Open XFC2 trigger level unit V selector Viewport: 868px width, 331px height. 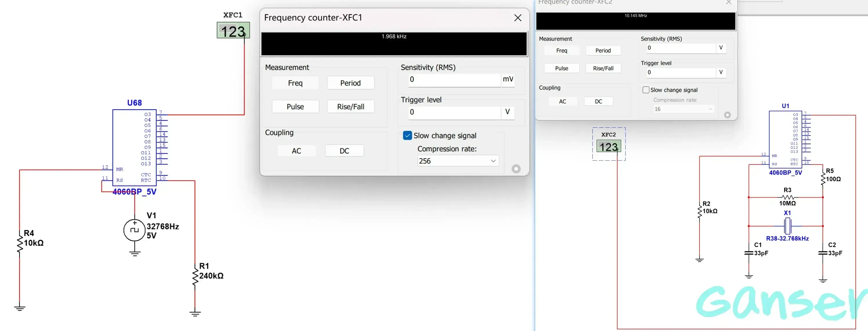click(721, 72)
